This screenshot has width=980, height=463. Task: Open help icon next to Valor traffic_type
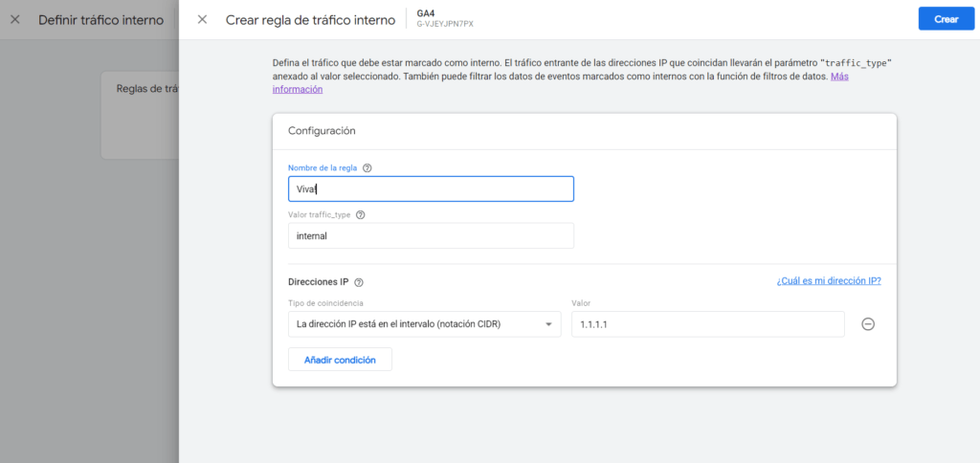360,214
